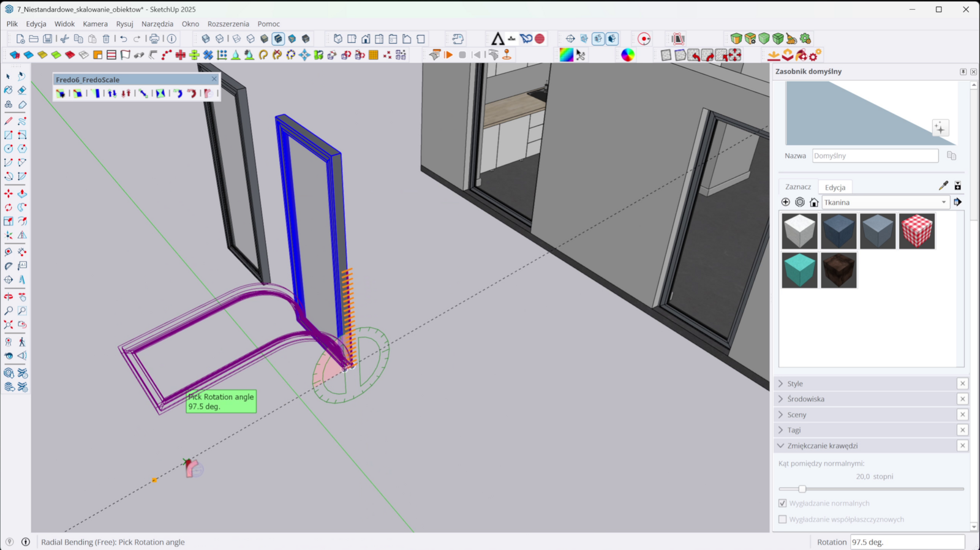980x550 pixels.
Task: Click the Print icon in toolbar
Action: 154,39
